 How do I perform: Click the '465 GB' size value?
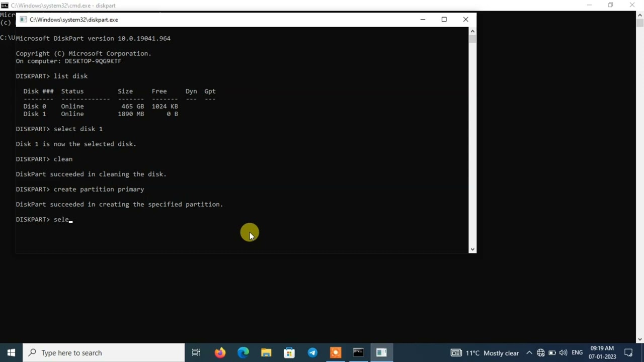click(x=132, y=106)
